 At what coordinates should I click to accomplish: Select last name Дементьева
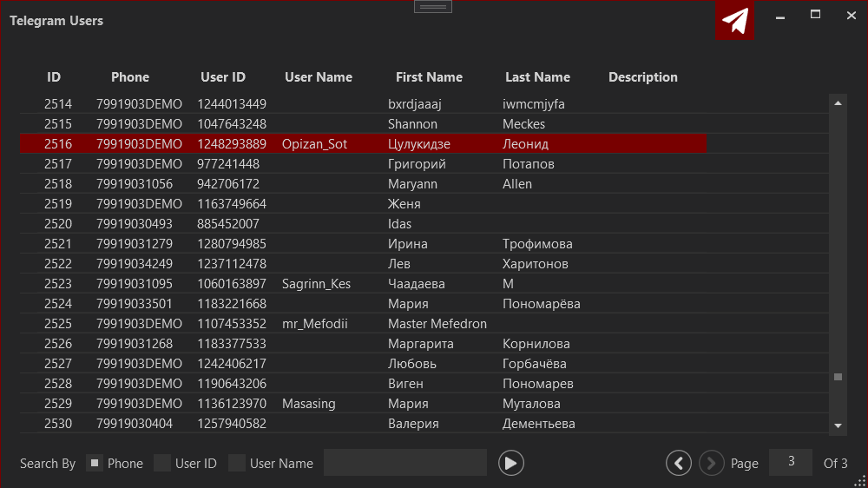[x=538, y=423]
